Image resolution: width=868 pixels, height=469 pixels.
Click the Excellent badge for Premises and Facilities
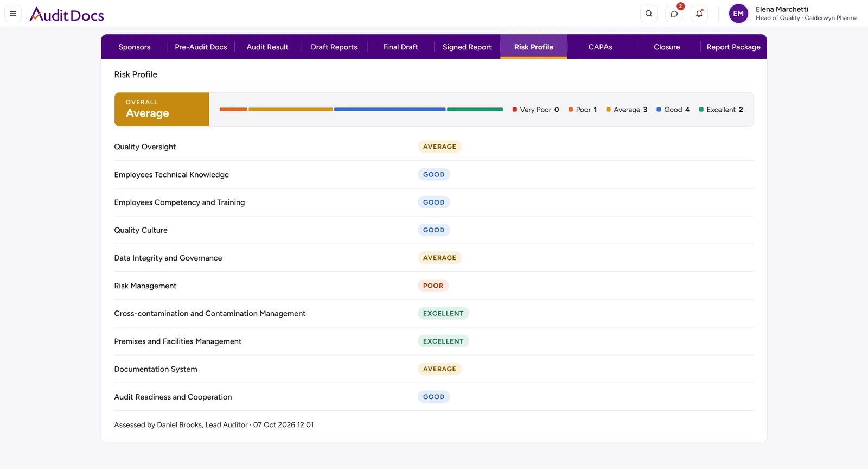click(x=443, y=341)
